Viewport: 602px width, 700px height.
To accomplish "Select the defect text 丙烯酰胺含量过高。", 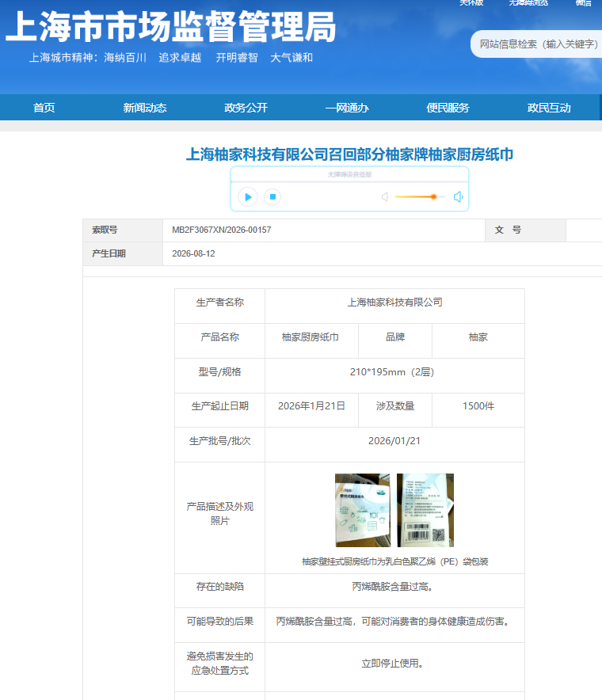I will click(x=392, y=587).
